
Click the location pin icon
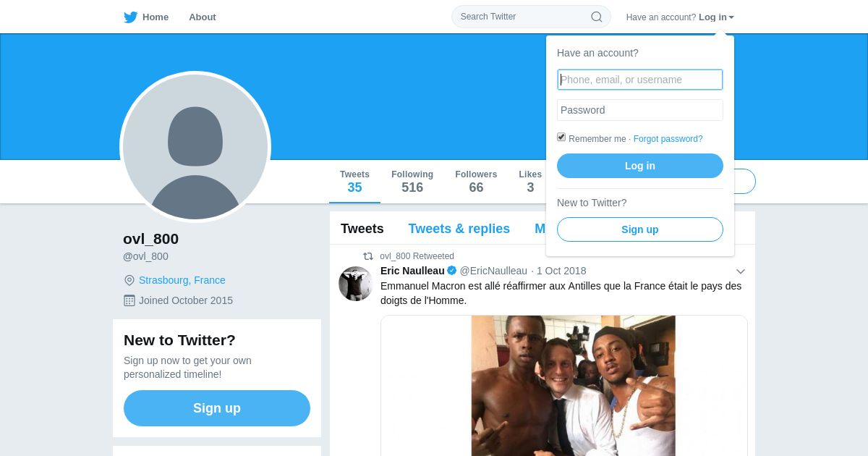(x=129, y=280)
